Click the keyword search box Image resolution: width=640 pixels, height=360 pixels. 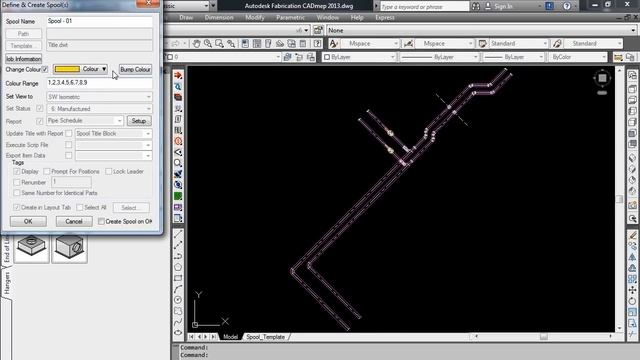(424, 7)
